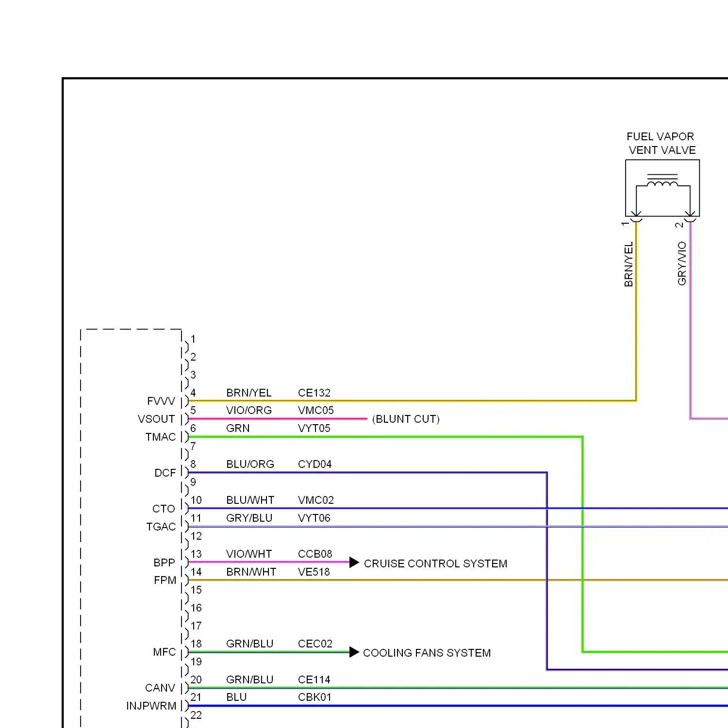Click the (BLUNT CUT) note
Screen dimensions: 728x728
click(x=406, y=419)
